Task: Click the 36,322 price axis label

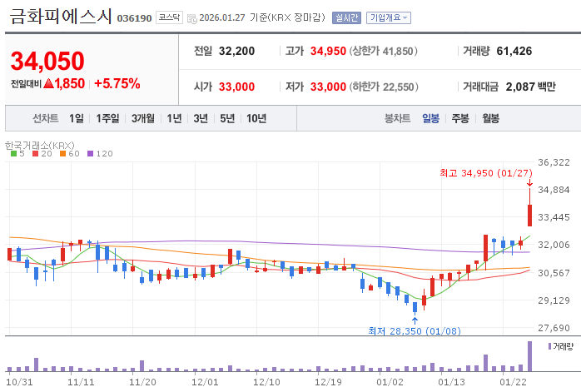Action: point(554,162)
